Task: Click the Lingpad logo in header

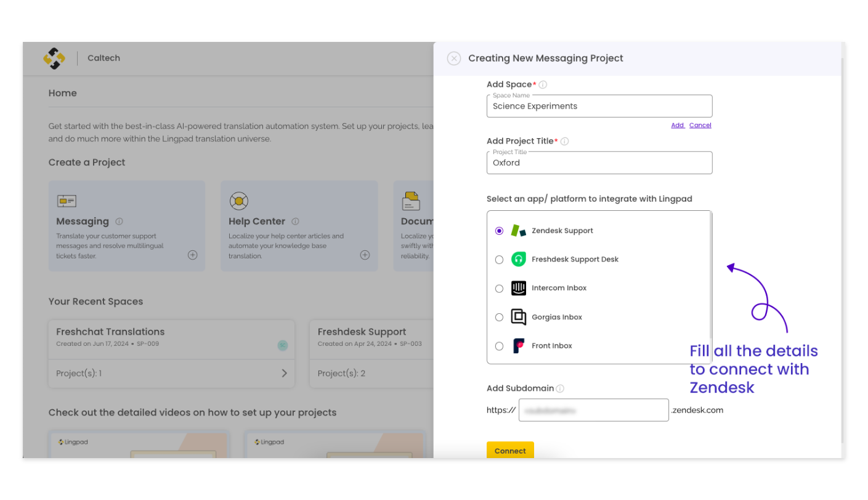Action: pos(54,59)
